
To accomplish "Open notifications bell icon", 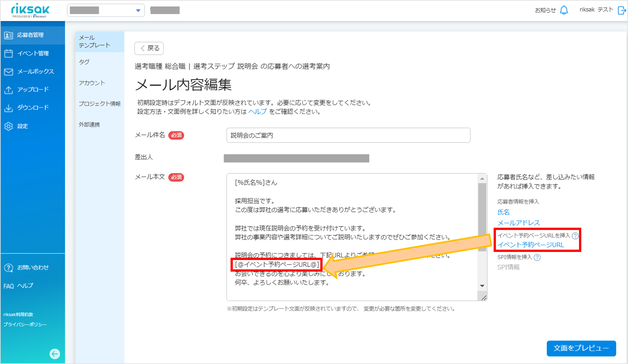I will pyautogui.click(x=564, y=10).
